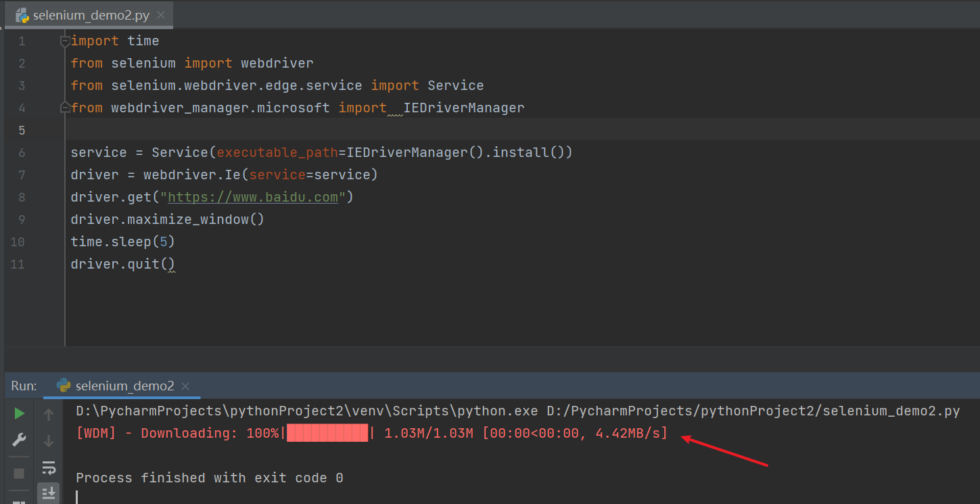Open run configuration settings wrench icon

(20, 440)
